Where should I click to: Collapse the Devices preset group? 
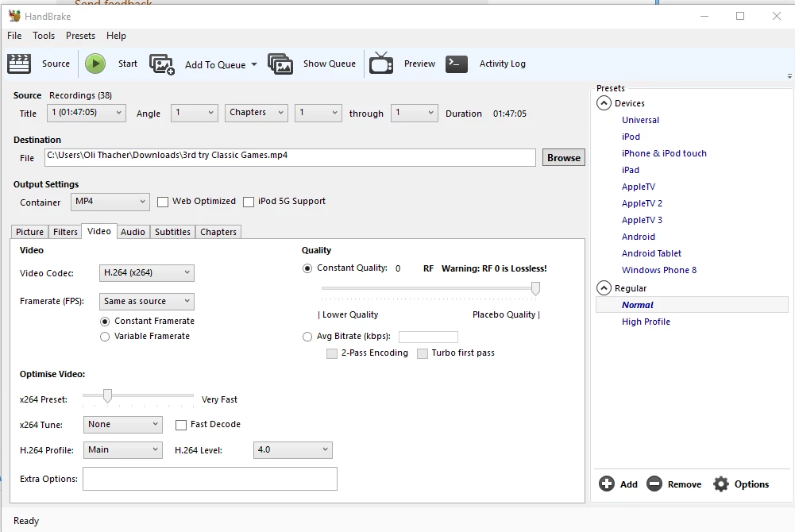click(x=604, y=103)
